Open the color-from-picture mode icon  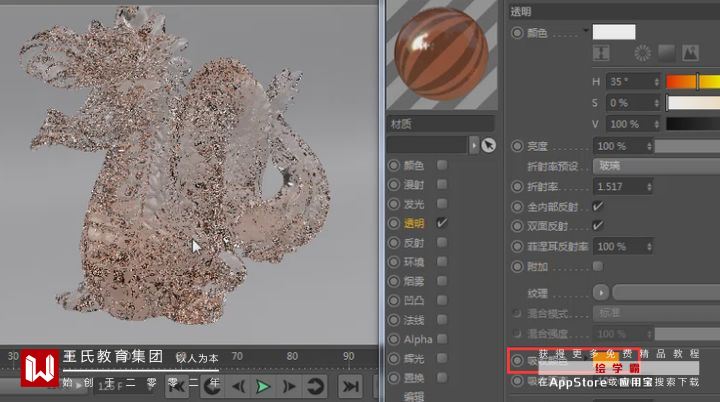690,53
